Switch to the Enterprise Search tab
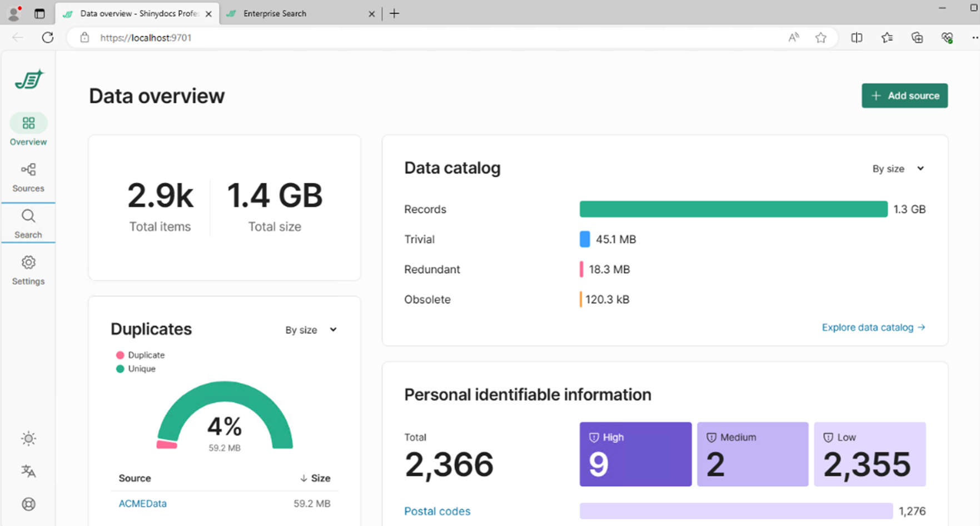 [275, 13]
